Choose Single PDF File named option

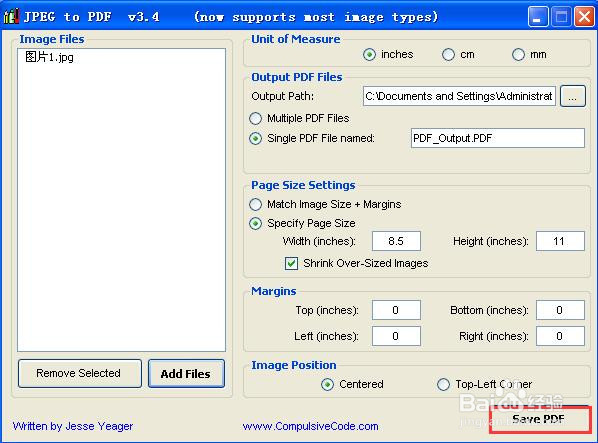tap(256, 138)
